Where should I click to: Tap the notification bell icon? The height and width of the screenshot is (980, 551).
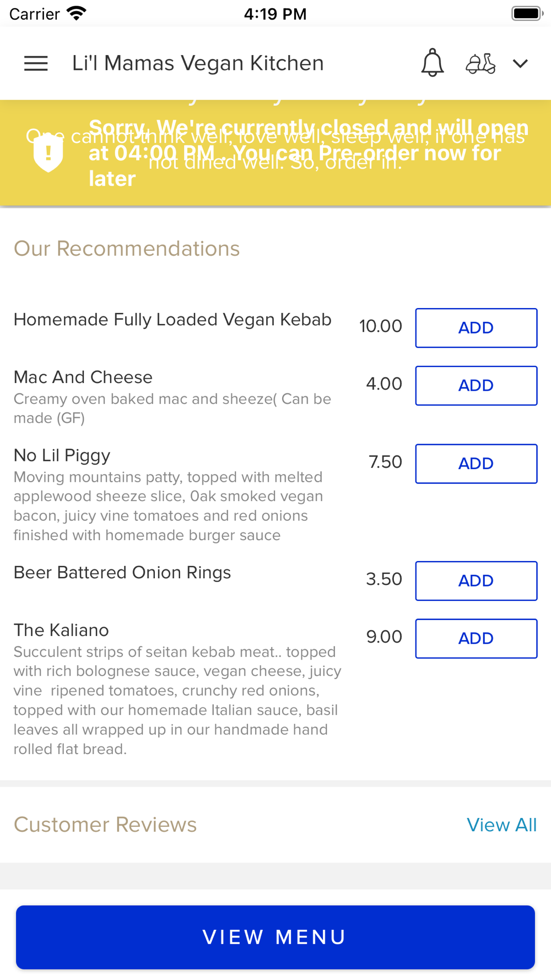[x=433, y=63]
